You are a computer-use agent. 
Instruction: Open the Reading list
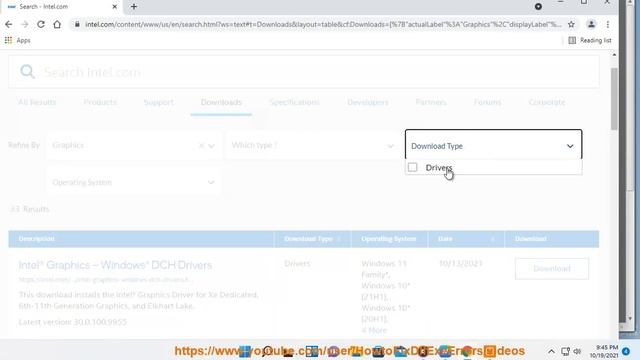pyautogui.click(x=590, y=40)
